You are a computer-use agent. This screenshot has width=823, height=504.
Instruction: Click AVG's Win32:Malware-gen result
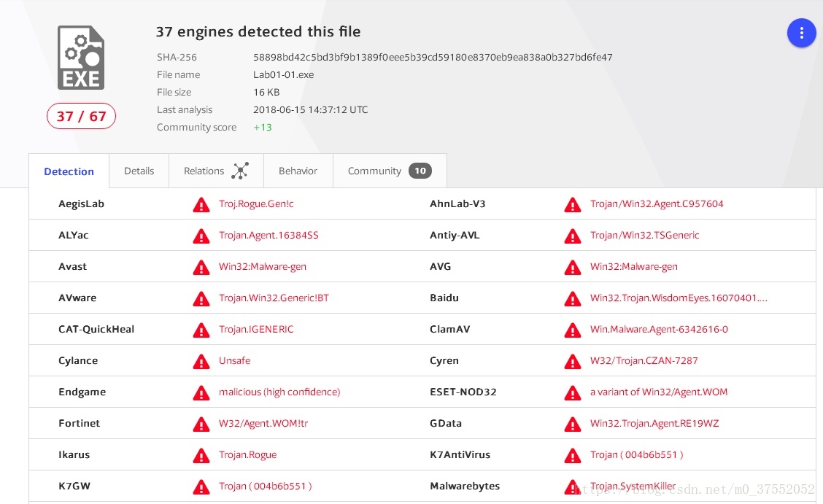(633, 266)
